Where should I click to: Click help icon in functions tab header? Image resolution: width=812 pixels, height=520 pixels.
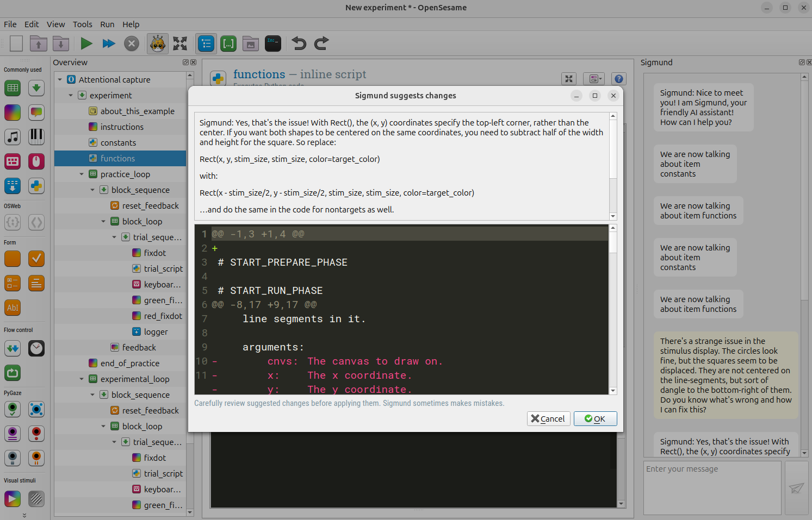click(x=618, y=79)
